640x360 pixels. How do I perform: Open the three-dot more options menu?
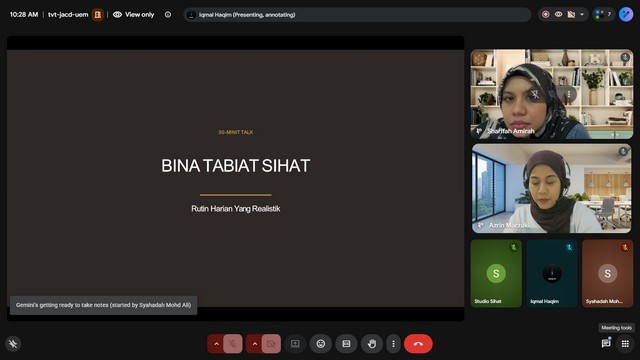[x=393, y=344]
